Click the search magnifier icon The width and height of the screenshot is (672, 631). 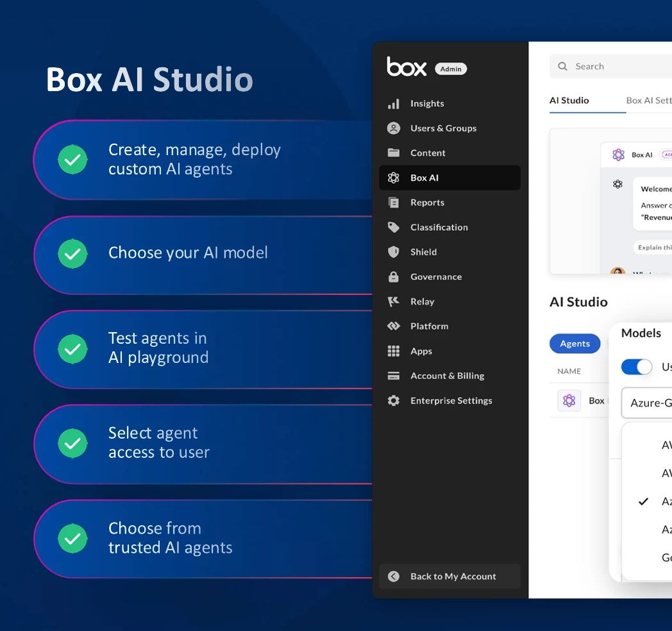563,67
